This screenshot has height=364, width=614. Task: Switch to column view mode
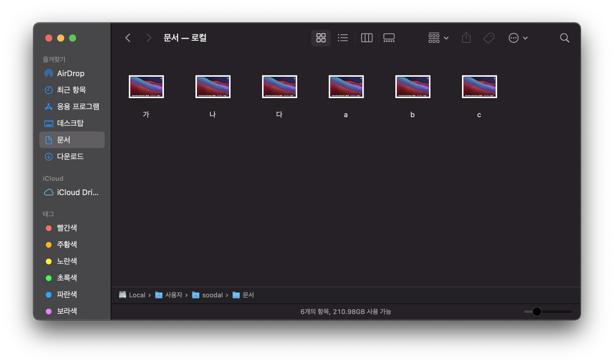point(366,38)
